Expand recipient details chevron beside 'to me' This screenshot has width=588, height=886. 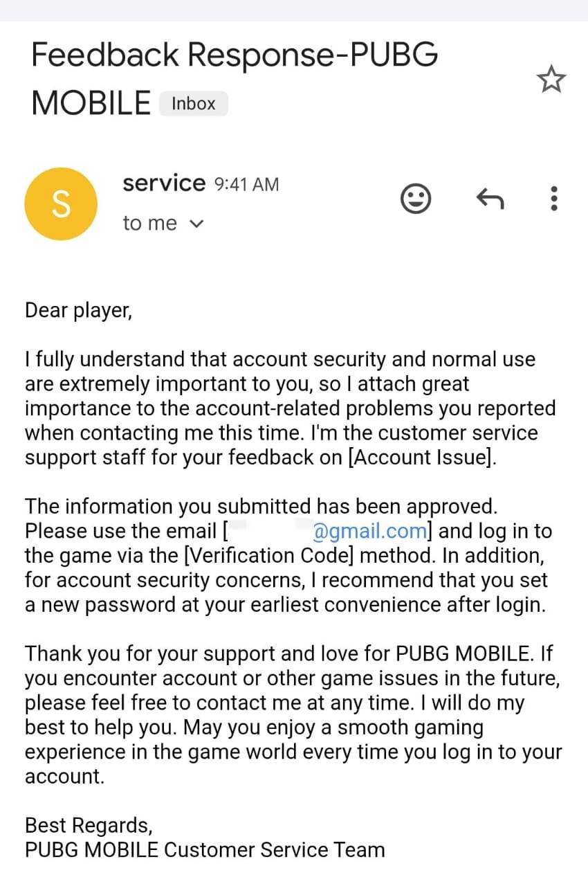point(196,224)
